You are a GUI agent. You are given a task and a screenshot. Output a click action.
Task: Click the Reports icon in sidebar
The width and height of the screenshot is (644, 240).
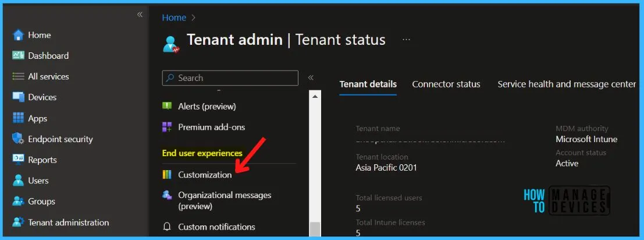pyautogui.click(x=18, y=160)
